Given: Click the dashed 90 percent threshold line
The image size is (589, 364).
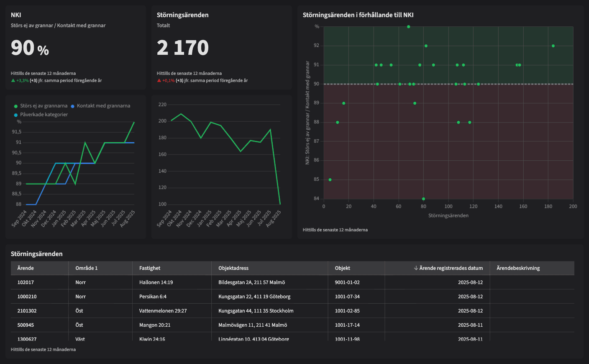Looking at the screenshot, I should point(523,84).
